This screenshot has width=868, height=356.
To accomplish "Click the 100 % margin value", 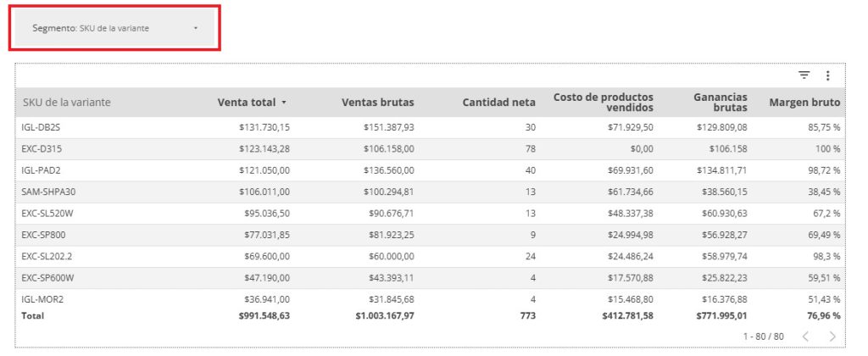I will [x=828, y=149].
